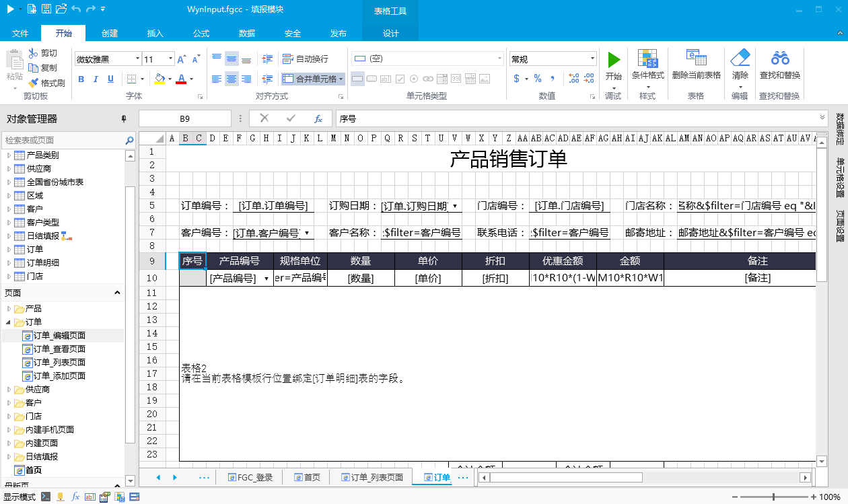The width and height of the screenshot is (848, 504).
Task: Apply bottom vertical alignment
Action: click(x=246, y=59)
